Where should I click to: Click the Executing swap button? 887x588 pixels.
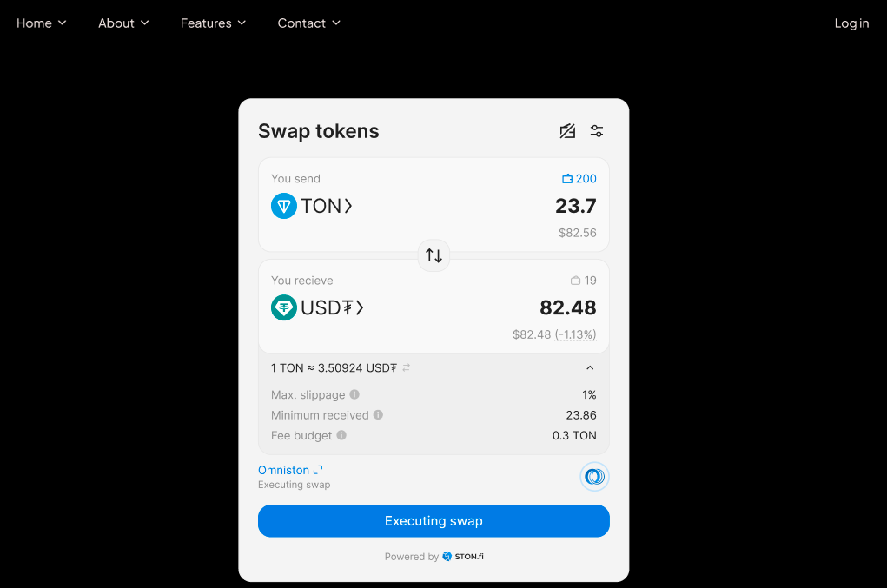(x=434, y=521)
